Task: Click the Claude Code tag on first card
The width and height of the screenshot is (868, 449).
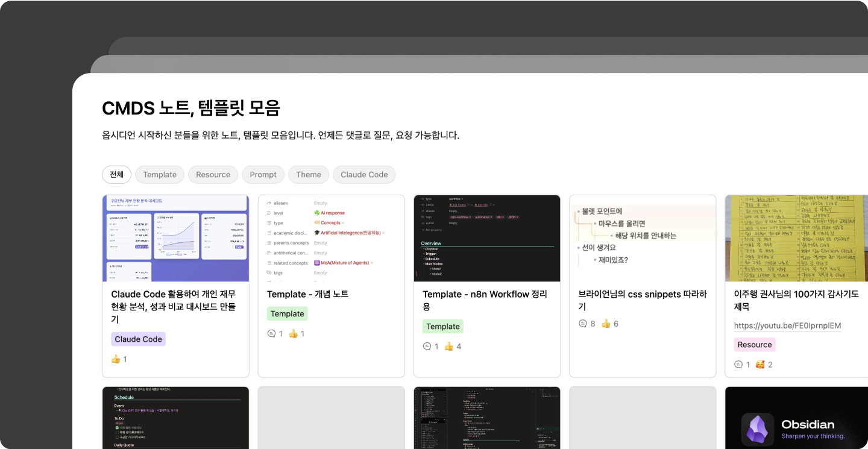Action: pos(139,339)
